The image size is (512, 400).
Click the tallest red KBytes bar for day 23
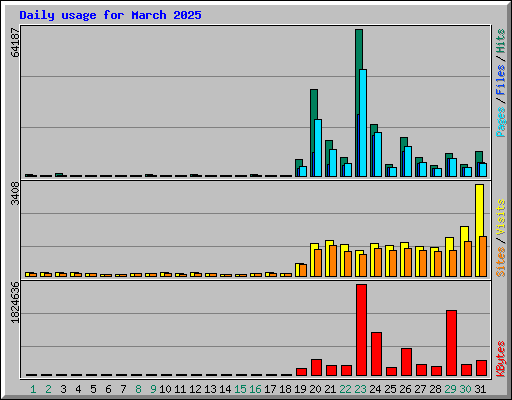[x=361, y=330]
